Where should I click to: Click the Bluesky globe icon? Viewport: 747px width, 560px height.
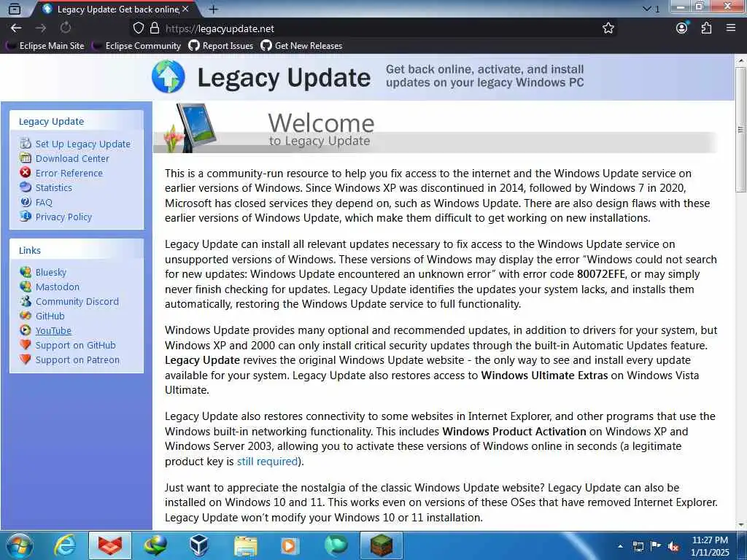[26, 272]
